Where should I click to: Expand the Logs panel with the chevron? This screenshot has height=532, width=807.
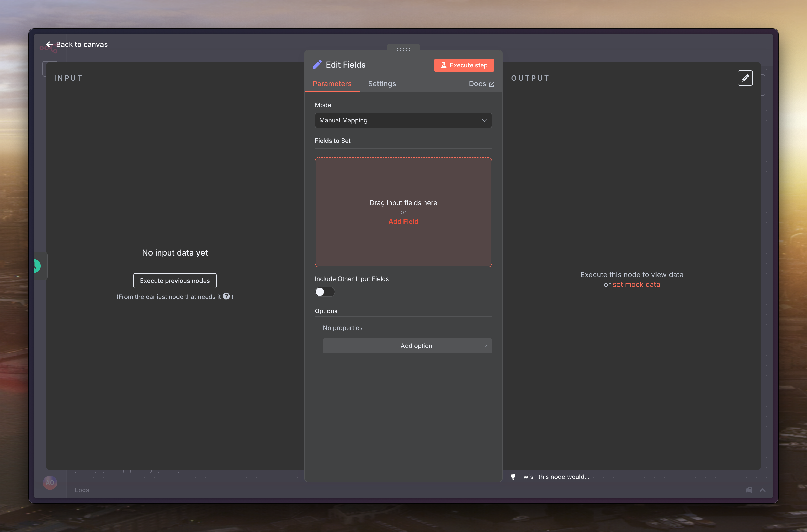click(763, 490)
